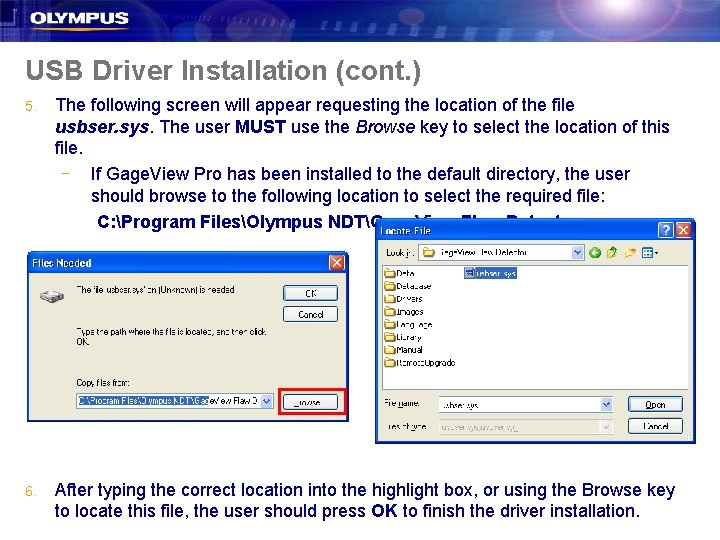
Task: Click the drive icon in Files Needed
Action: click(51, 296)
